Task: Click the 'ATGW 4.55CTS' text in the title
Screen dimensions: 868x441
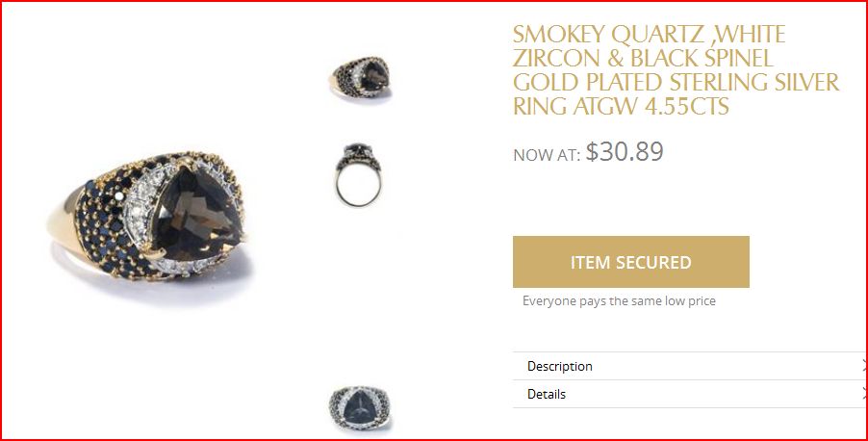Action: [651, 105]
